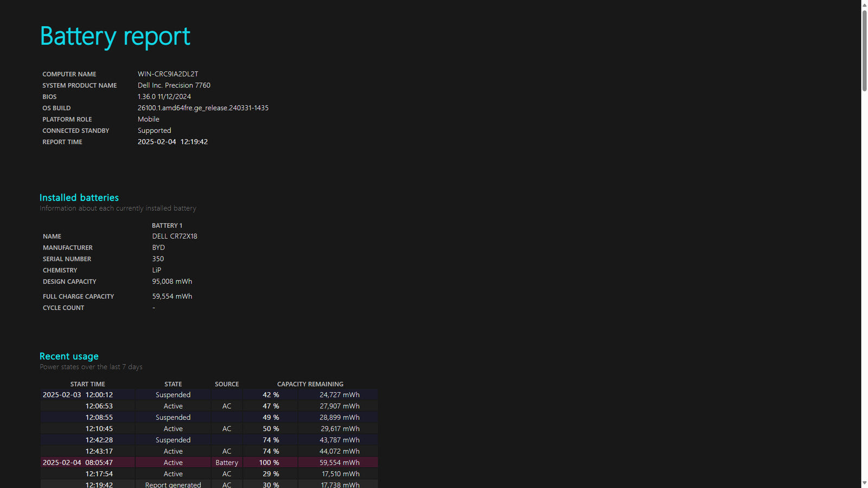Click platform role value Mobile
Screen dimensions: 868x488
coord(148,119)
